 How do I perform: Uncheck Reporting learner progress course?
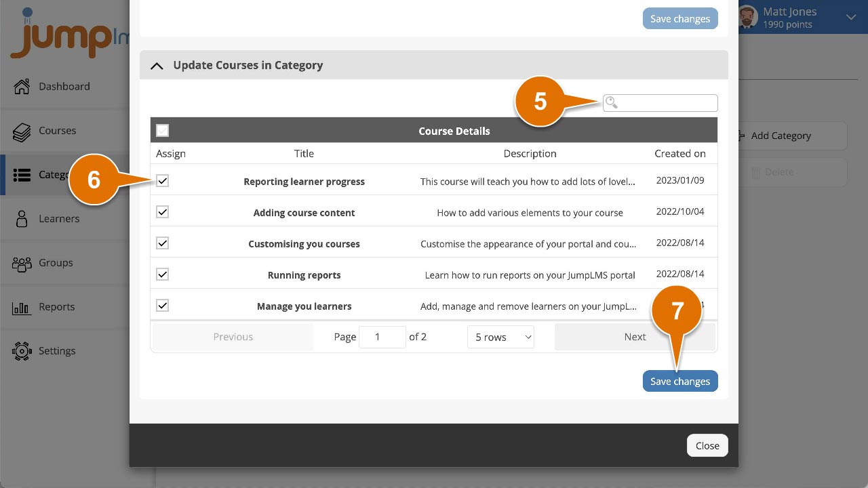coord(162,181)
